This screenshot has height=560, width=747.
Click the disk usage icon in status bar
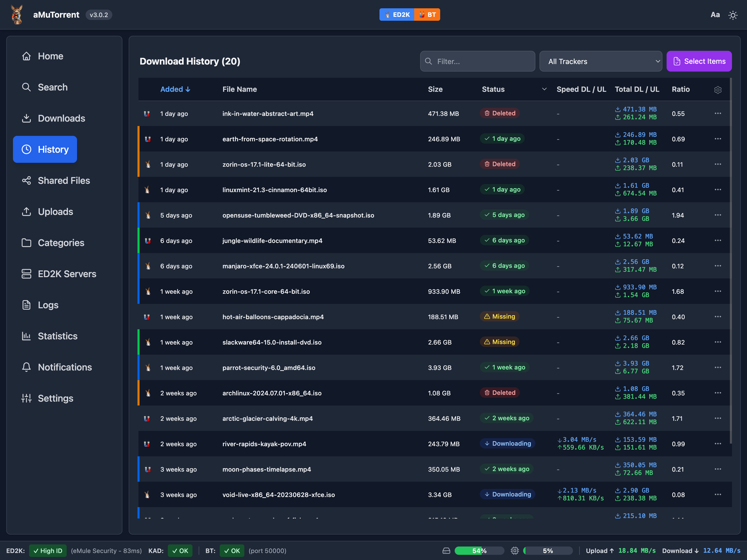pos(446,551)
